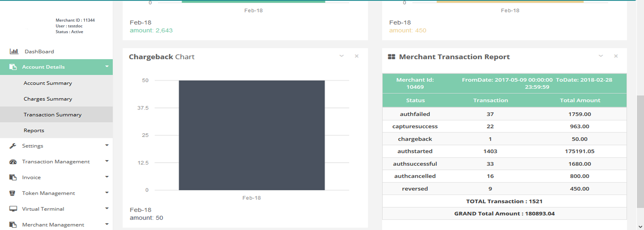
Task: Click the dark chargeback bar for Feb-18
Action: click(x=252, y=135)
